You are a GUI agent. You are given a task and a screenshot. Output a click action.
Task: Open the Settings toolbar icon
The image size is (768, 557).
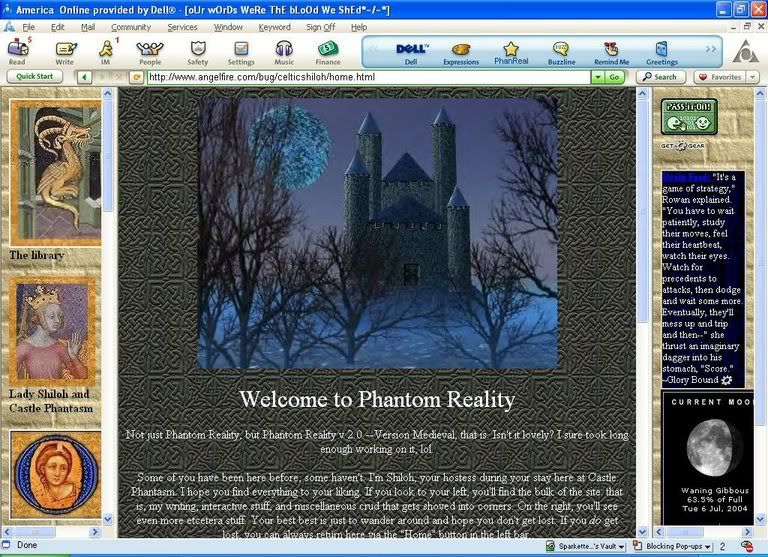(x=241, y=52)
